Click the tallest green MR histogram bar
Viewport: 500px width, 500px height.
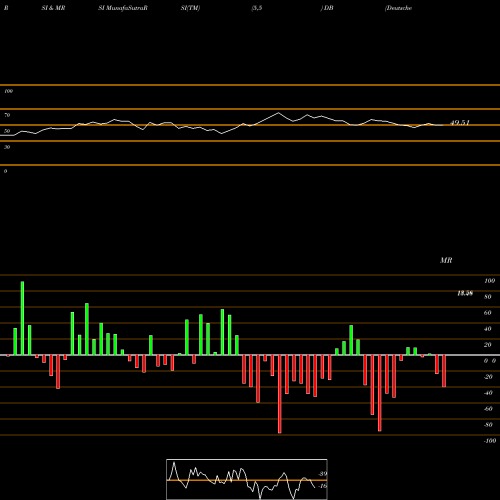pyautogui.click(x=22, y=318)
